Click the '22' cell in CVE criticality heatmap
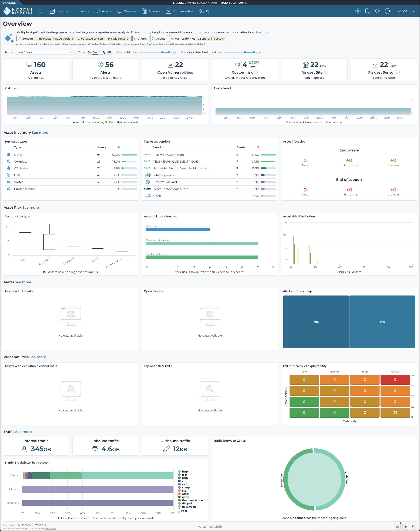Viewport: 420px width, 531px height. 395,413
